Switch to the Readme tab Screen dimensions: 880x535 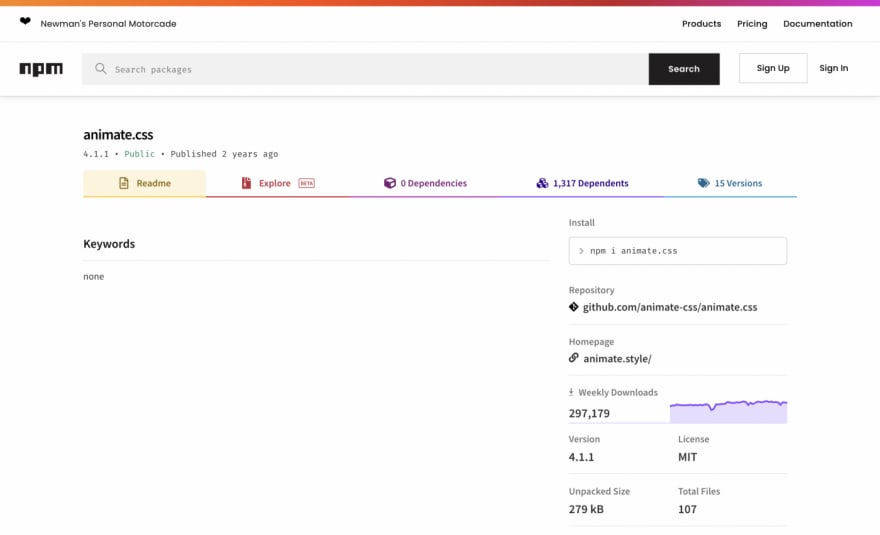point(144,183)
